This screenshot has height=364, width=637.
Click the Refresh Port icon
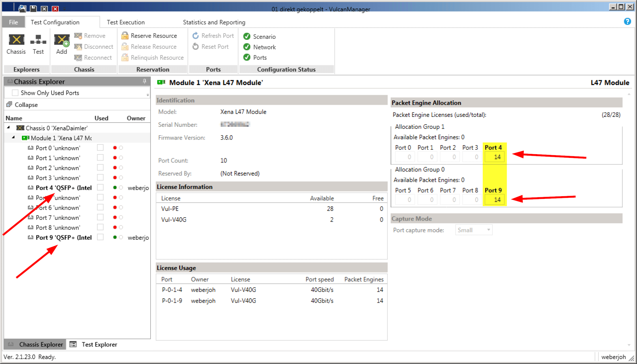[196, 35]
